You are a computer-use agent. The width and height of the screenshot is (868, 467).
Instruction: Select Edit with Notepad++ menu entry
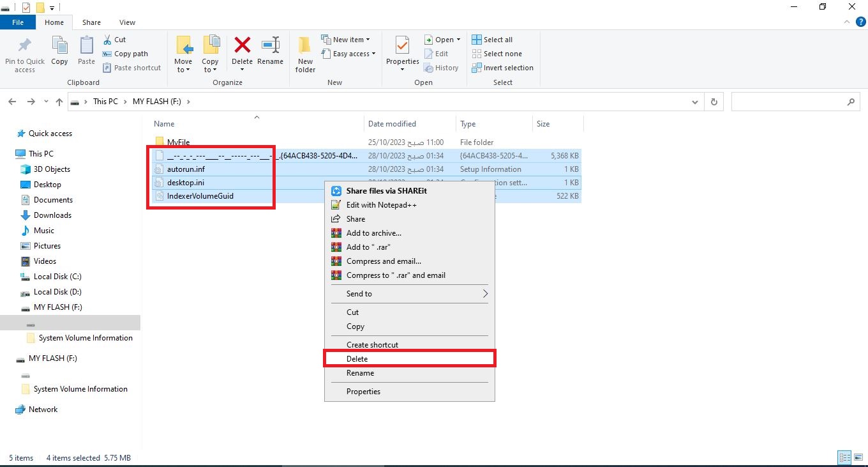[381, 205]
